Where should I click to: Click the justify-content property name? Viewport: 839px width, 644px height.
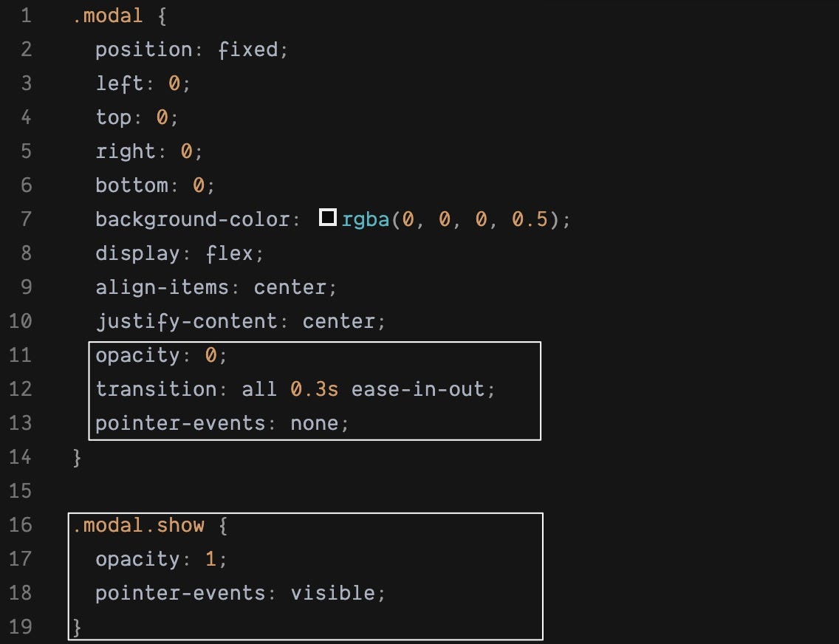pos(187,321)
